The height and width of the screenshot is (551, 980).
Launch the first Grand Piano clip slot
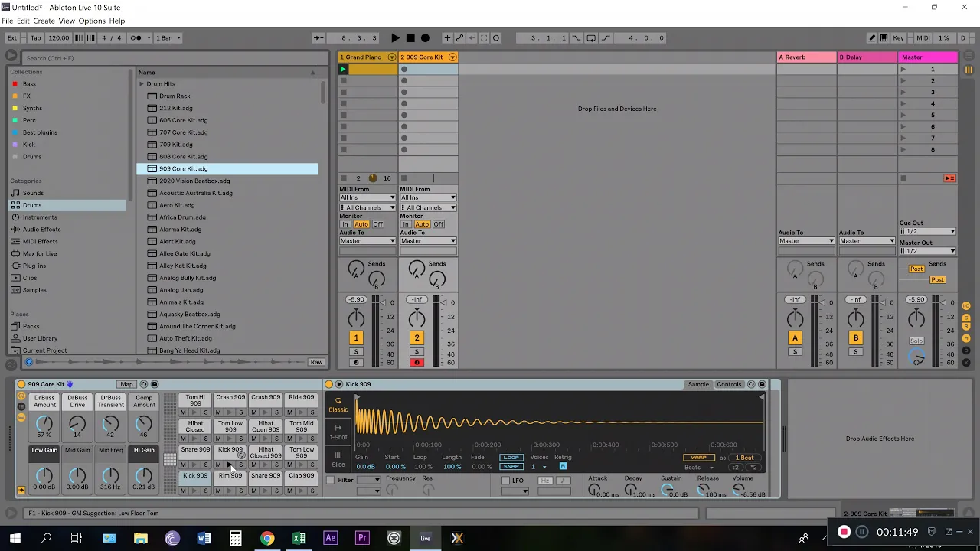tap(343, 69)
